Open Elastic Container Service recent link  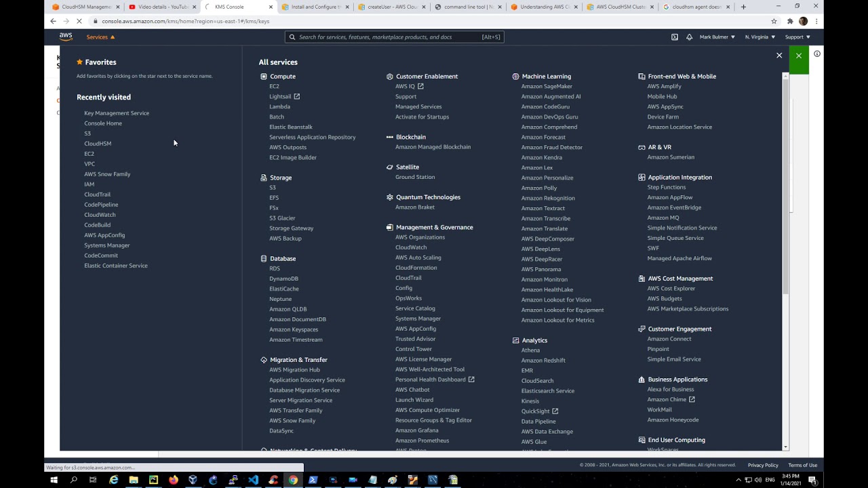point(116,266)
